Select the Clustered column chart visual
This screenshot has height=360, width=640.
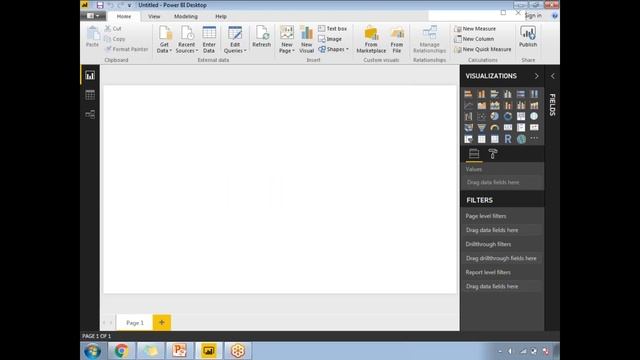click(508, 94)
